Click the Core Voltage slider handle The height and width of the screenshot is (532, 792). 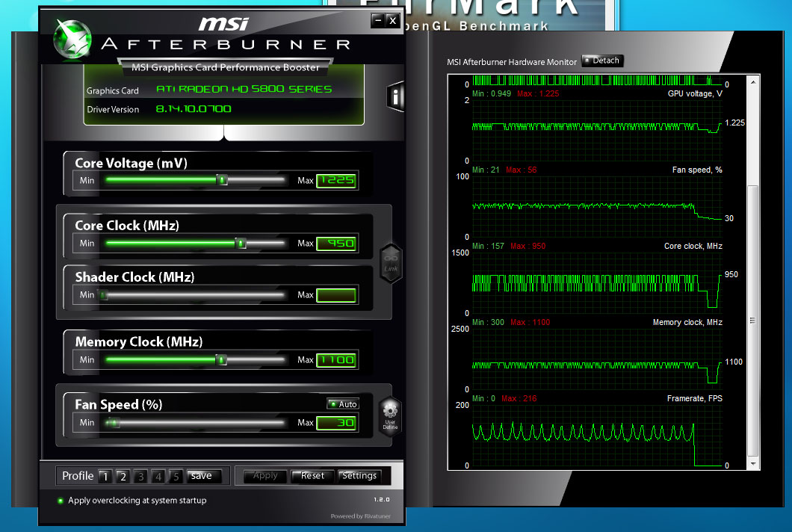point(222,179)
